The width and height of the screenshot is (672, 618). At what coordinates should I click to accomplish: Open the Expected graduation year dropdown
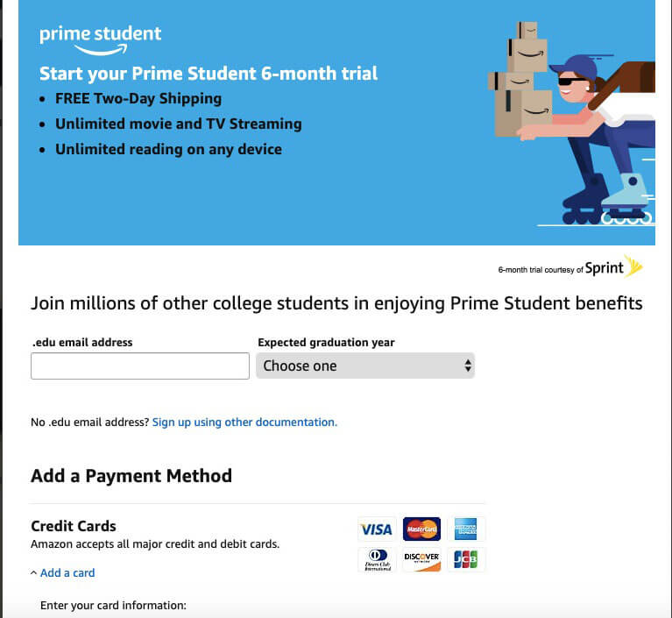pyautogui.click(x=365, y=366)
